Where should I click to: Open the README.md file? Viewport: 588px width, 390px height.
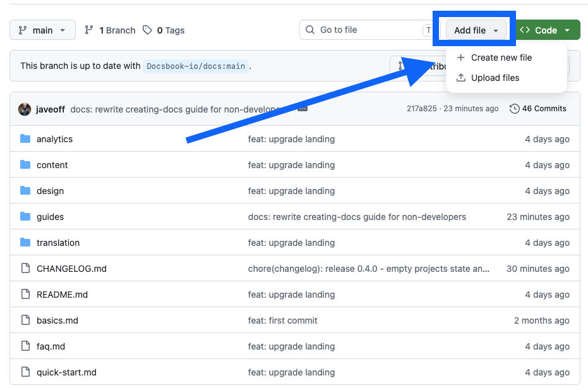(63, 295)
